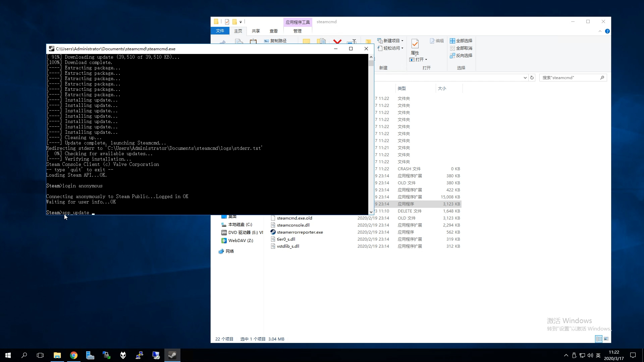
Task: Switch to large thumbnails view icon
Action: tap(606, 339)
